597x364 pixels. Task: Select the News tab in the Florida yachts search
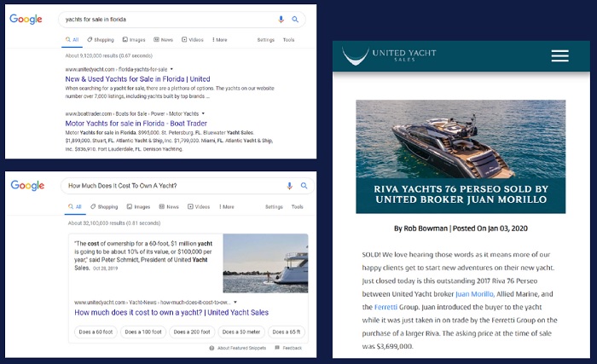[164, 39]
